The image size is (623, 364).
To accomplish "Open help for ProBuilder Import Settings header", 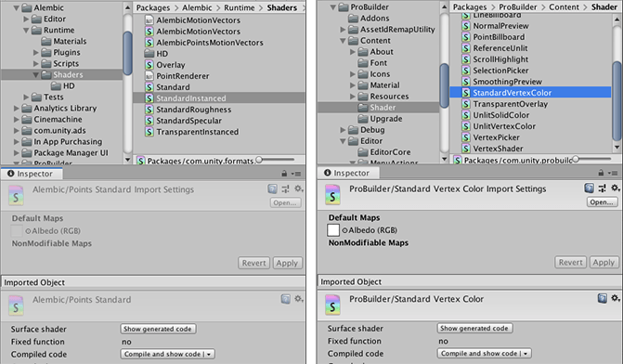I will point(590,188).
